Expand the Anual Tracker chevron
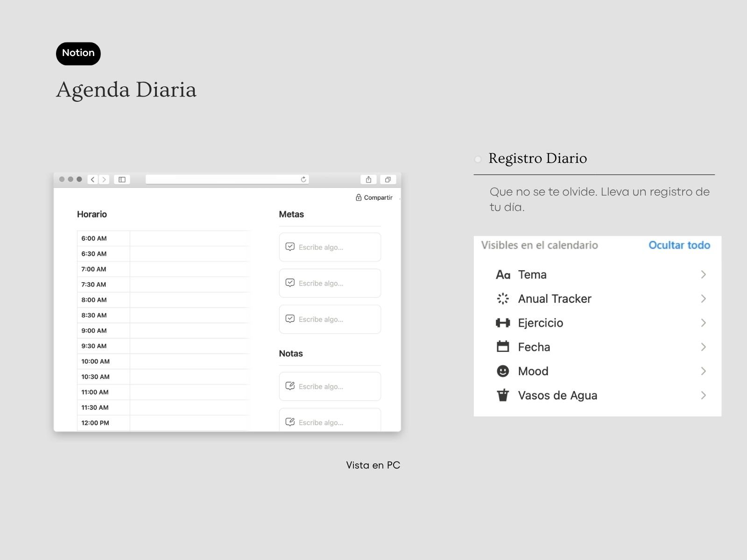 [704, 299]
